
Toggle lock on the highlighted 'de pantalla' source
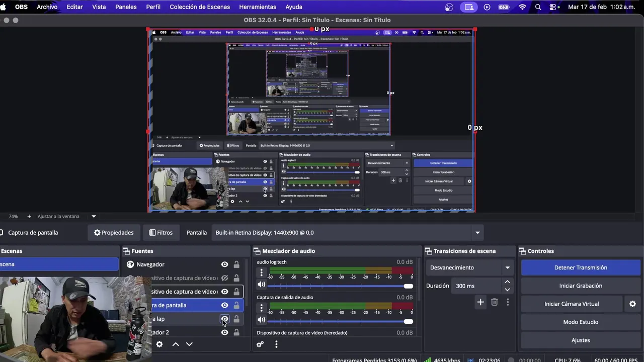[236, 305]
